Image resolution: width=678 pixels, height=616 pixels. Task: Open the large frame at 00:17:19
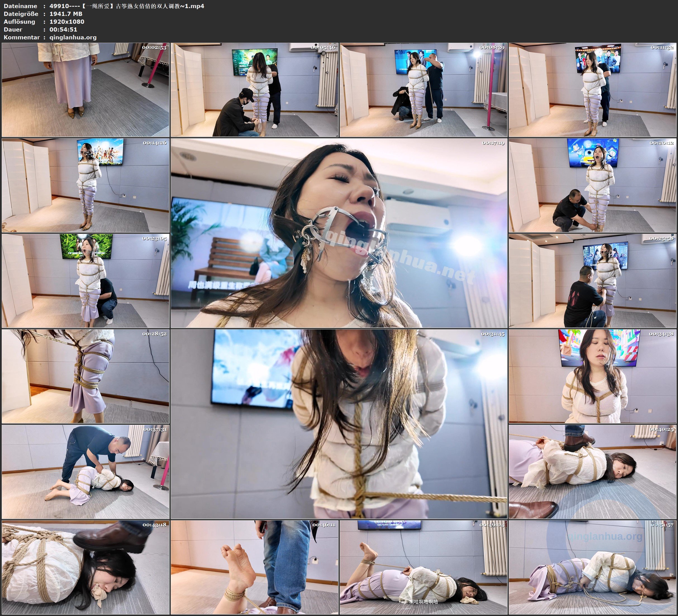(339, 233)
